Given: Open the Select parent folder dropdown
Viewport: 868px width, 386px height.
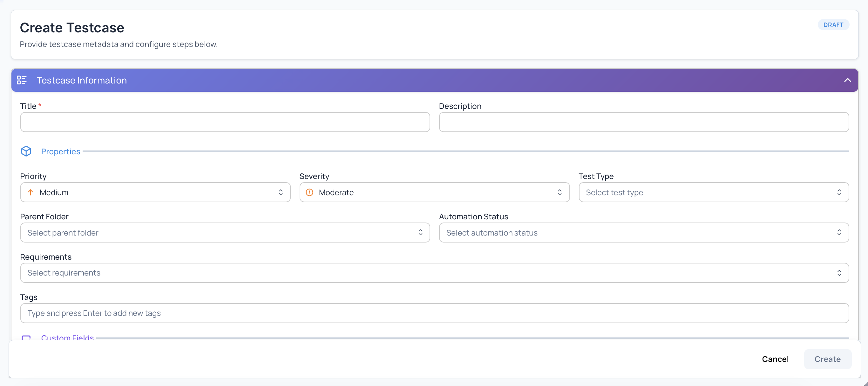Looking at the screenshot, I should click(x=225, y=233).
